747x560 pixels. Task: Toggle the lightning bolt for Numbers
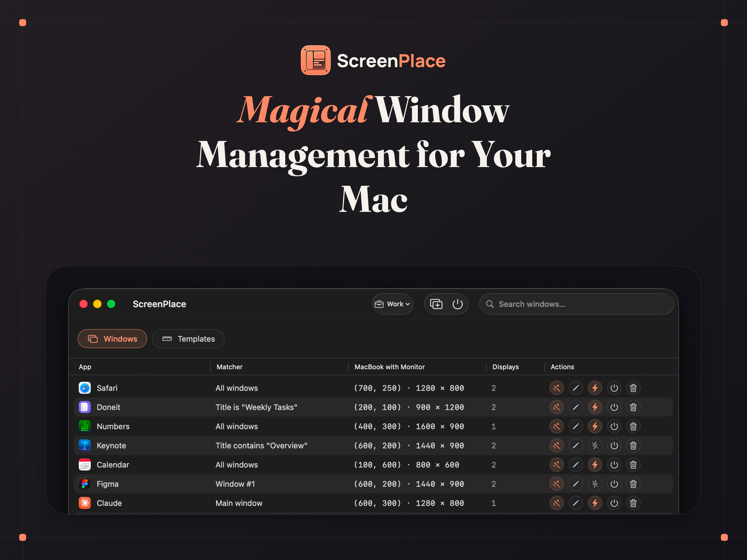[x=595, y=426]
